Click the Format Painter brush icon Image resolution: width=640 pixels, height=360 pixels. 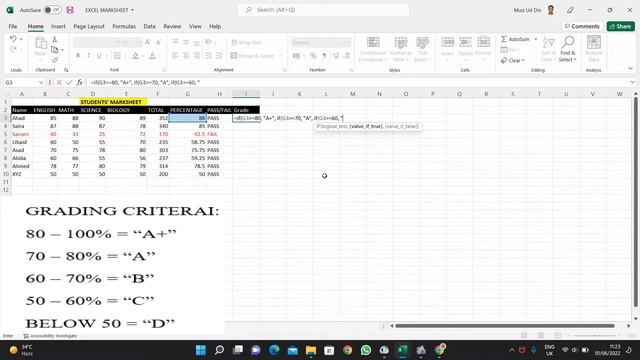(x=54, y=60)
